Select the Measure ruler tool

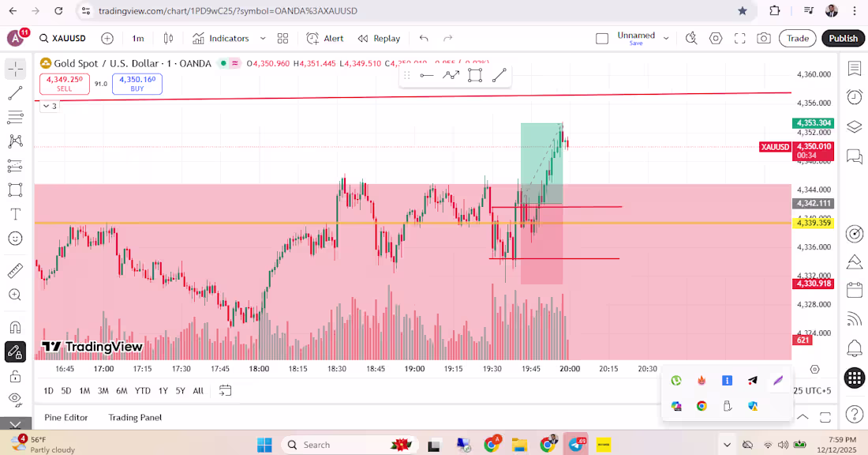(15, 270)
